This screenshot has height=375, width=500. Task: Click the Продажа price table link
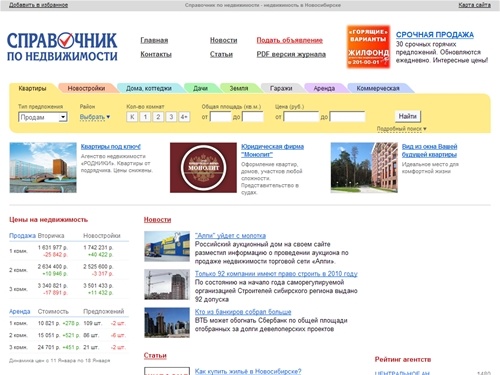(x=22, y=236)
